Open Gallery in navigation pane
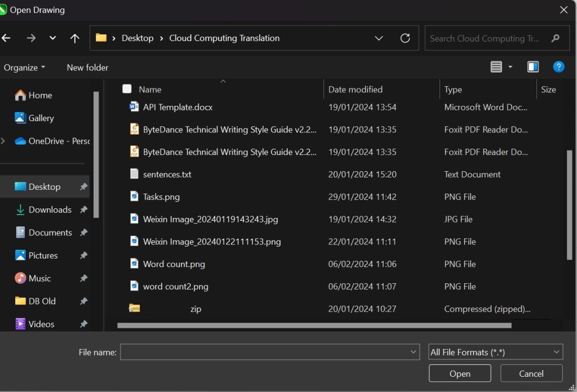 (x=34, y=118)
